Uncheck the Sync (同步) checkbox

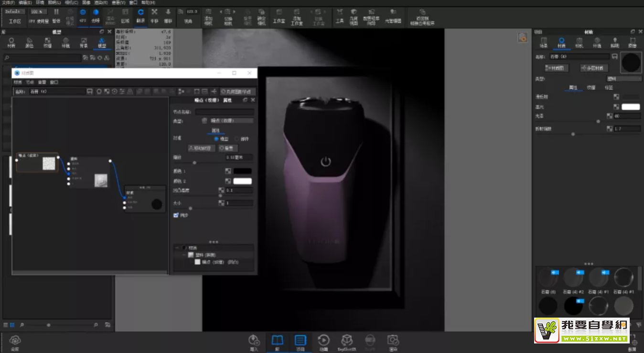click(176, 215)
